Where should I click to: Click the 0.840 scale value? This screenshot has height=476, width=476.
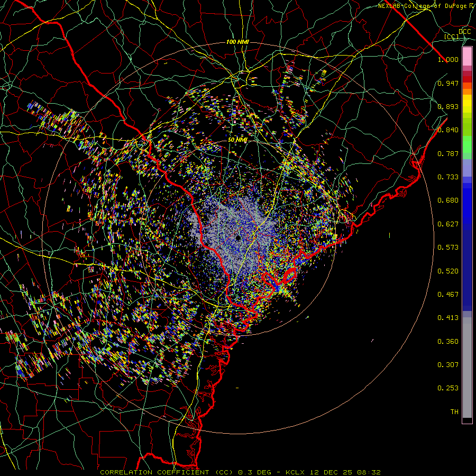(x=448, y=130)
